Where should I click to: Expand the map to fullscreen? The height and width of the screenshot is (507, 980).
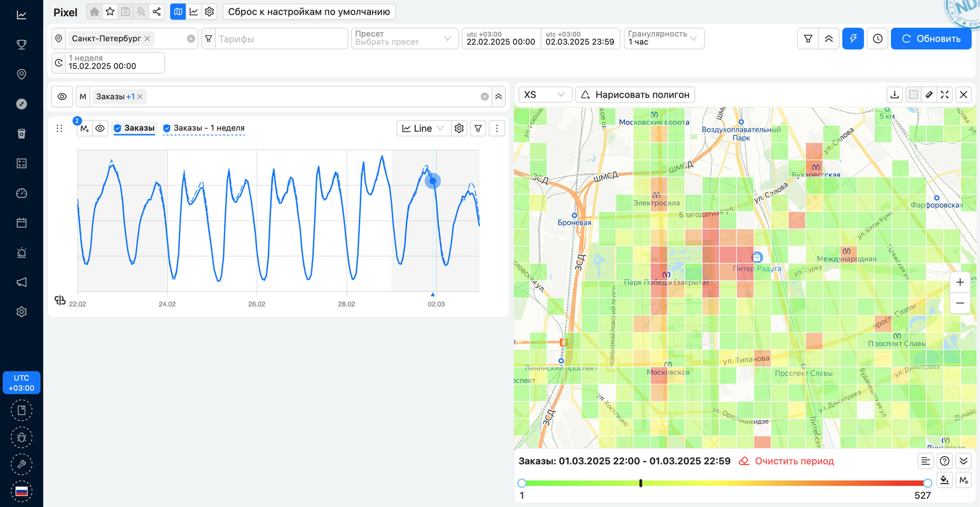coord(945,95)
